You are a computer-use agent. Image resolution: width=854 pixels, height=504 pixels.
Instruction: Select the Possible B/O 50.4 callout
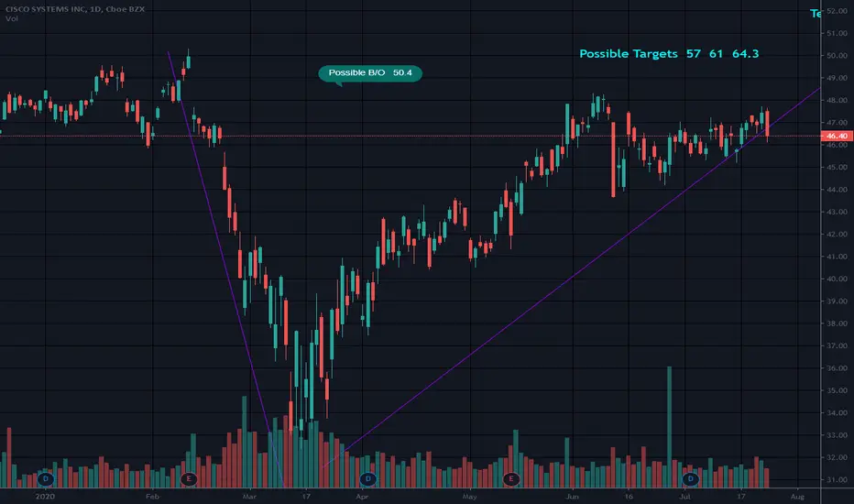click(370, 73)
